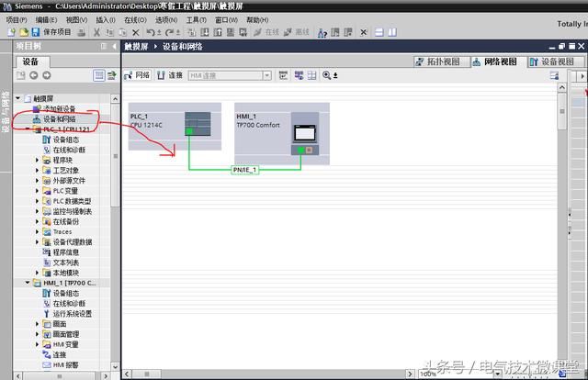Image resolution: width=588 pixels, height=380 pixels.
Task: Toggle the 连接 connections mode button
Action: (x=170, y=75)
